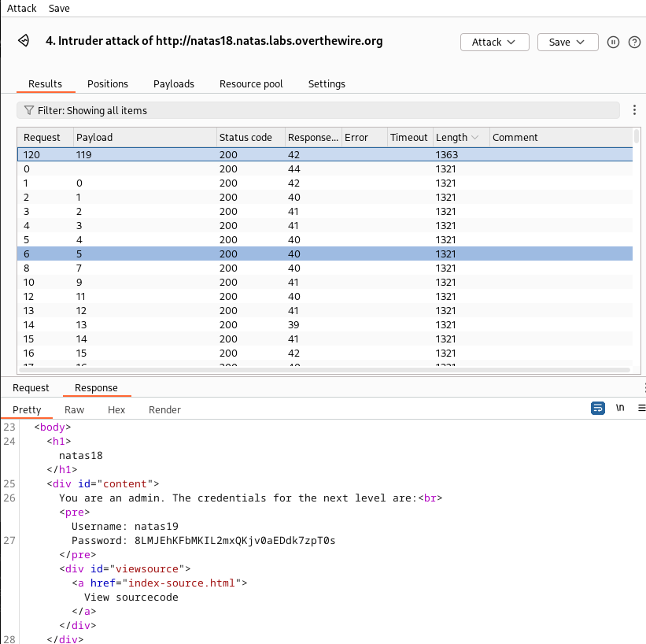Viewport: 646px width, 644px height.
Task: Click the Response received column header
Action: [313, 137]
